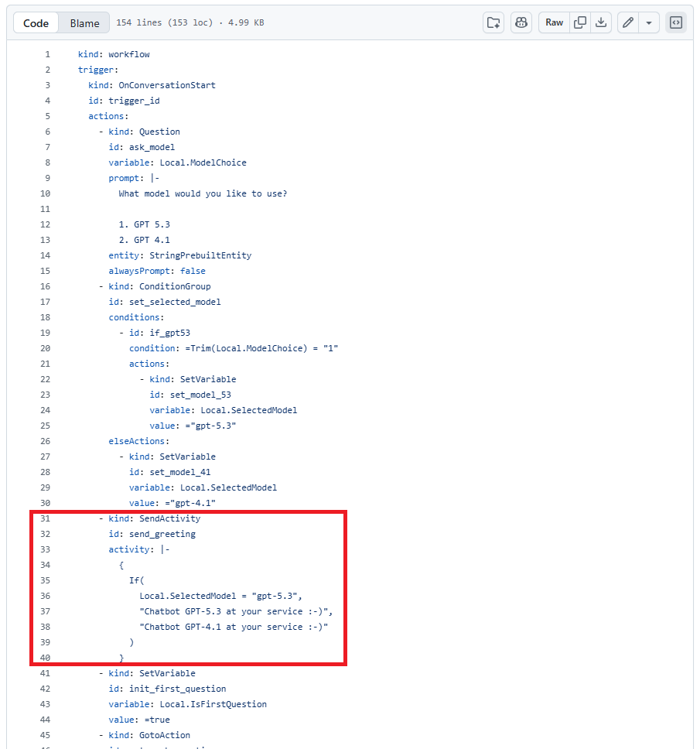Viewport: 700px width, 749px height.
Task: Click line number 45 in gutter
Action: click(x=45, y=735)
